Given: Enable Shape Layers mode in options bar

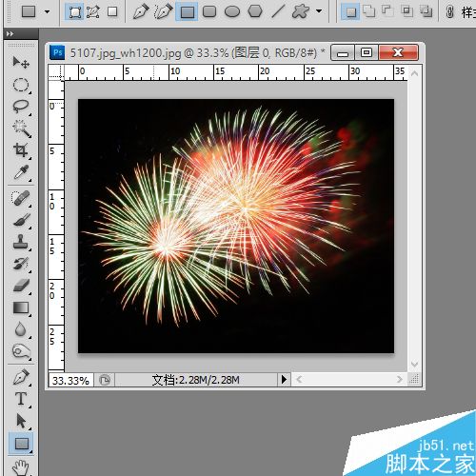Looking at the screenshot, I should 75,12.
